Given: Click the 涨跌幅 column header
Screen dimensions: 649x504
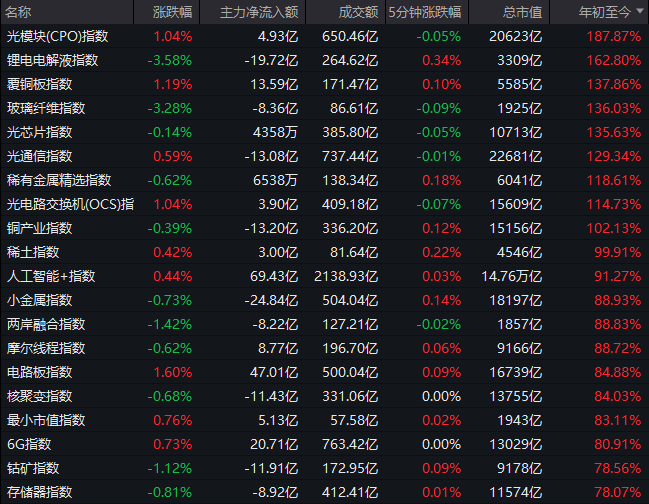Looking at the screenshot, I should (172, 12).
